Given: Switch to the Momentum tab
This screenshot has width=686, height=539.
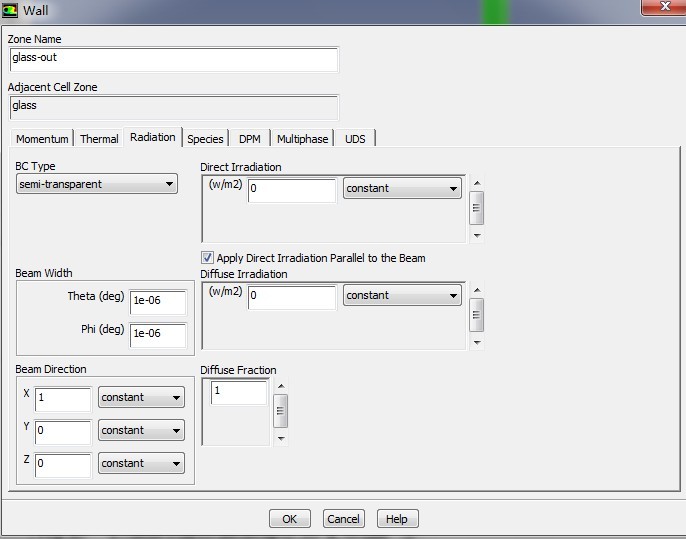Looking at the screenshot, I should coord(42,139).
